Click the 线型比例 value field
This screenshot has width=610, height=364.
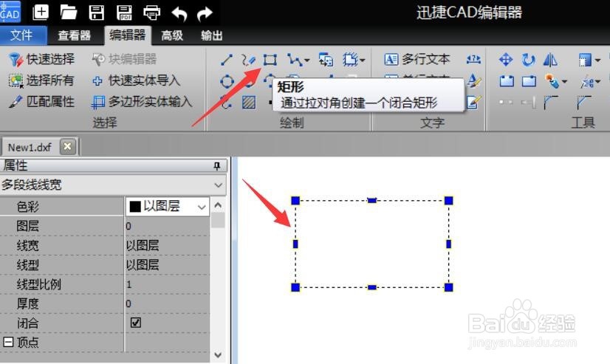tap(166, 284)
